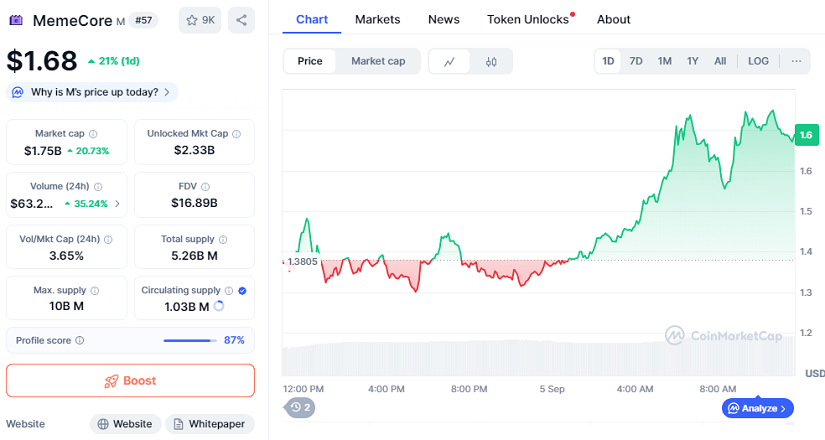Open Unlocked Mkt Cap info icon
825x440 pixels.
[x=237, y=134]
